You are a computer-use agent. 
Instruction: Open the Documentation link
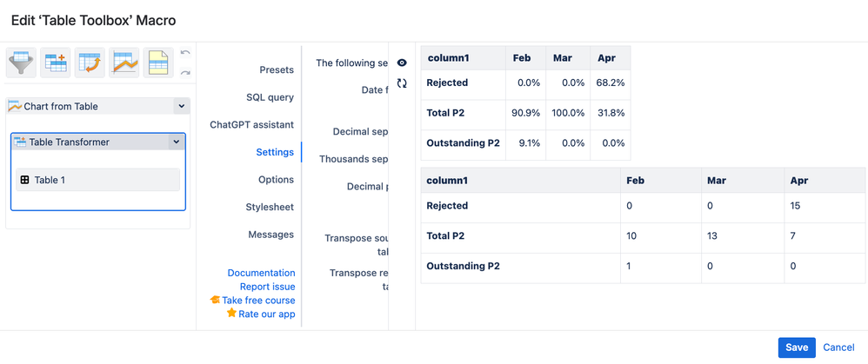point(261,273)
